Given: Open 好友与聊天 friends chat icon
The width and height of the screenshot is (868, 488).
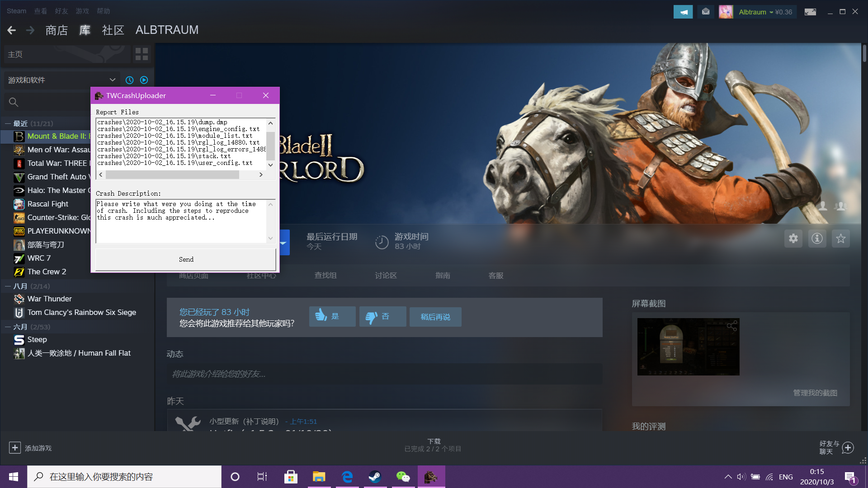Looking at the screenshot, I should click(x=848, y=447).
